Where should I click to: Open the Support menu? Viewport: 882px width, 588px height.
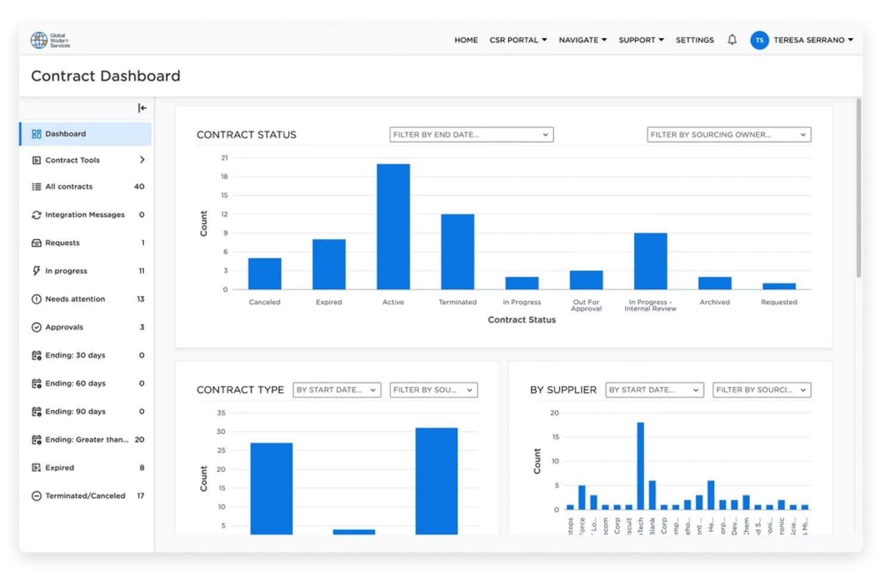coord(641,40)
